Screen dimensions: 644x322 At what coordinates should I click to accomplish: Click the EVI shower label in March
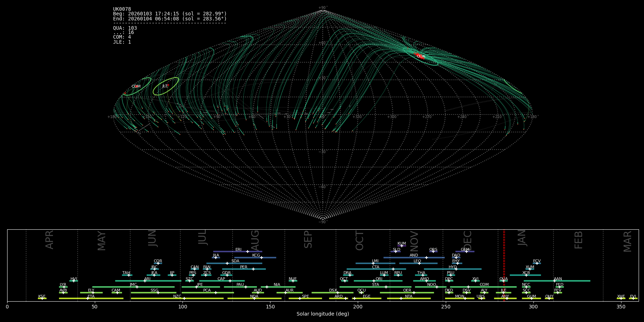pyautogui.click(x=633, y=297)
